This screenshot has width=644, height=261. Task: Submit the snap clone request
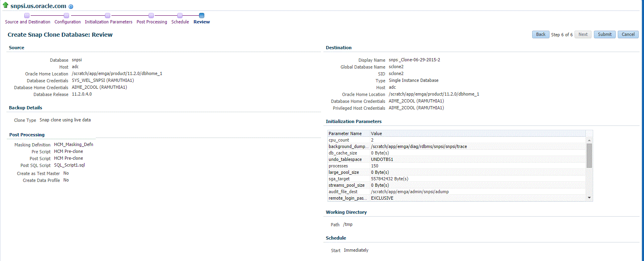(604, 34)
